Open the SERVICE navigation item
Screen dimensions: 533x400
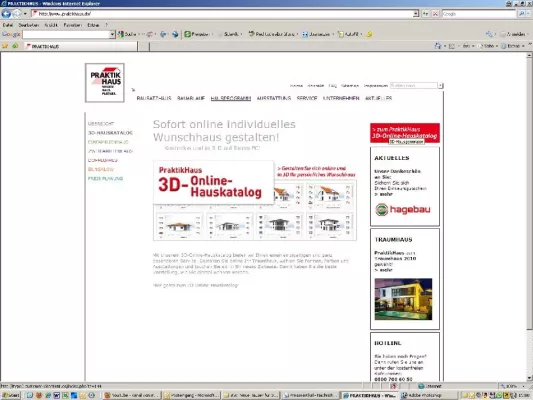(x=307, y=98)
